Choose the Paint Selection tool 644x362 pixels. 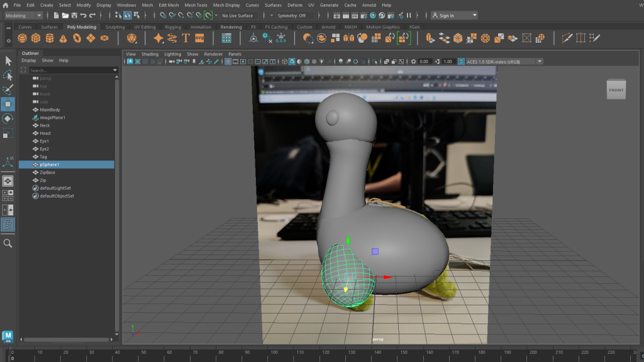click(x=8, y=90)
